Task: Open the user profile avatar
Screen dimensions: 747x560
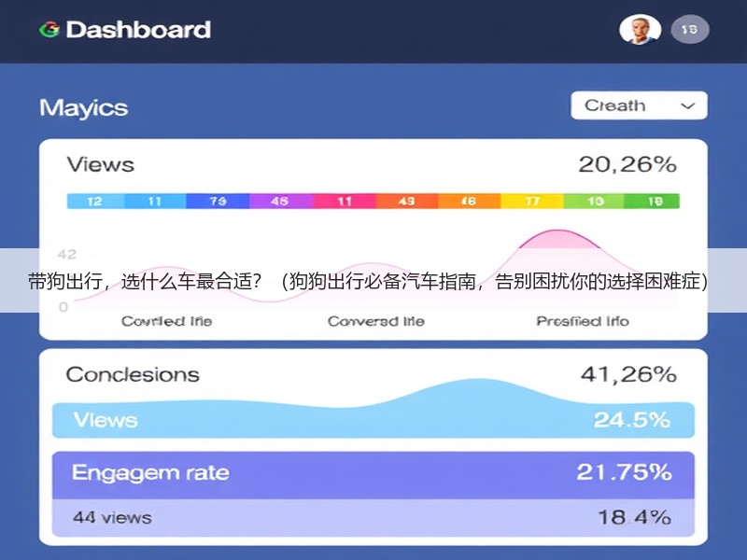Action: click(x=640, y=30)
